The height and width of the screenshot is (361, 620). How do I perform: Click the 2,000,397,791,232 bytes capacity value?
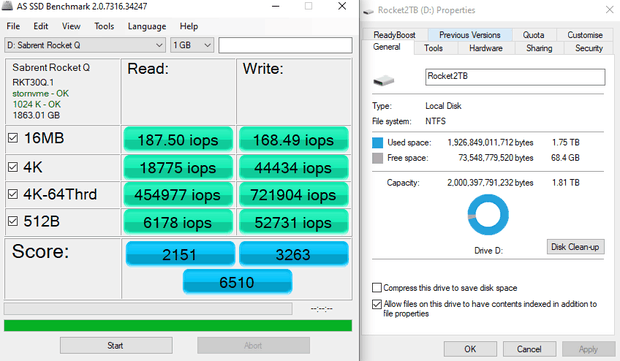coord(490,183)
